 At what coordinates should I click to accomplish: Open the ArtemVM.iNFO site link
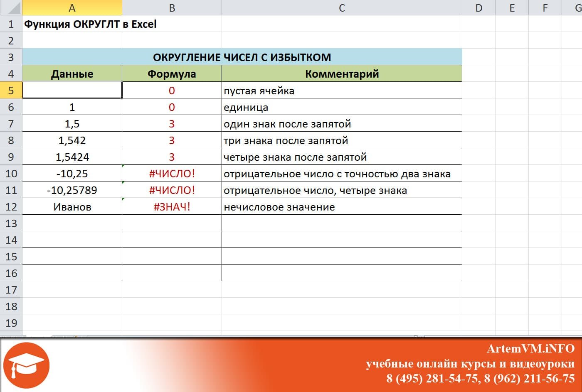[x=530, y=348]
